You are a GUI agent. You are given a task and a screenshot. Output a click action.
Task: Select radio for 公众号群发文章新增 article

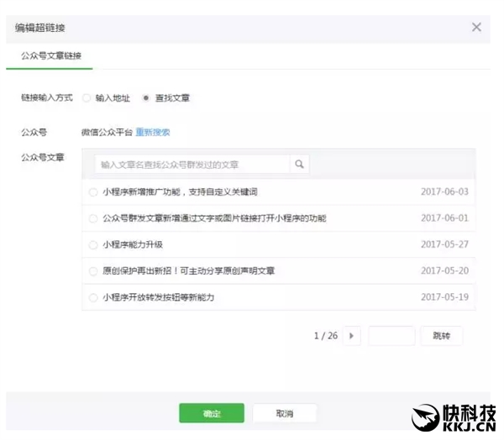[92, 218]
